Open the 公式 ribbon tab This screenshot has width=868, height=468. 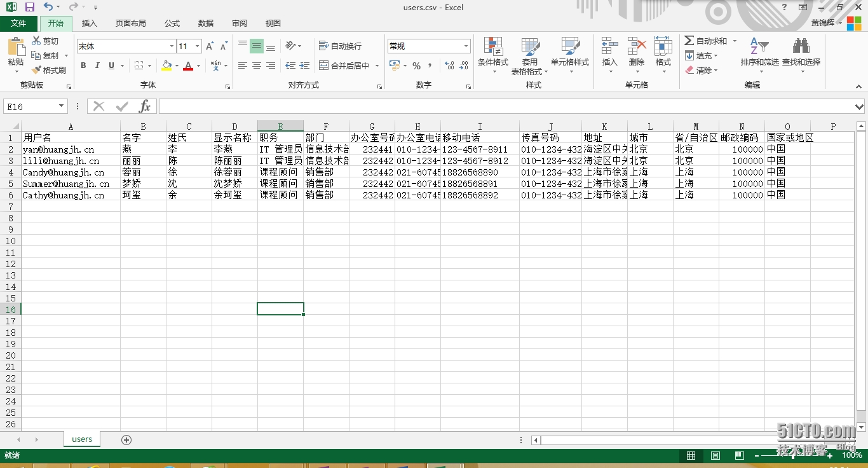(172, 23)
